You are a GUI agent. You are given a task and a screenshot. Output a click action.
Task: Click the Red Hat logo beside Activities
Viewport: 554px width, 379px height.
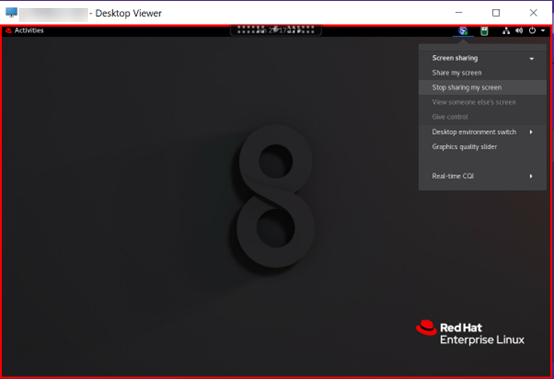(x=8, y=31)
